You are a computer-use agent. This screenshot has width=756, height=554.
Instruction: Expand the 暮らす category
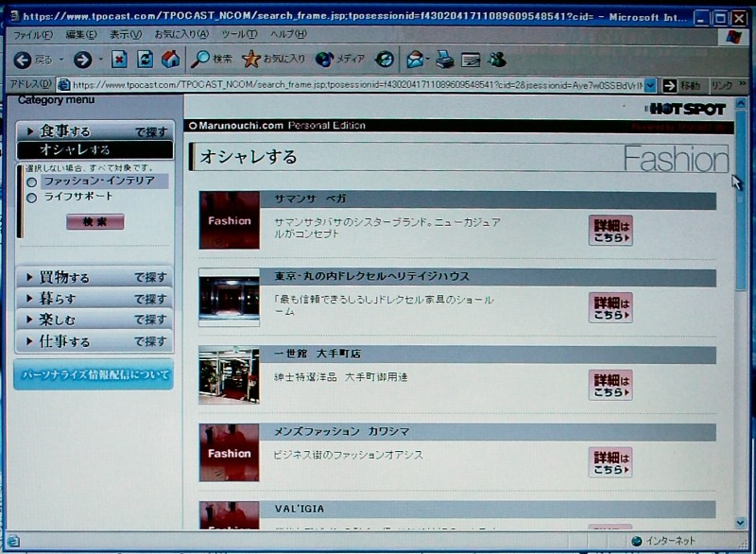(x=95, y=299)
